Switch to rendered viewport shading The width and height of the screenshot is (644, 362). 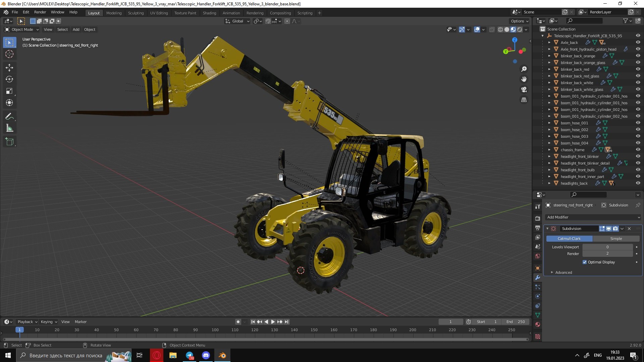pos(520,29)
